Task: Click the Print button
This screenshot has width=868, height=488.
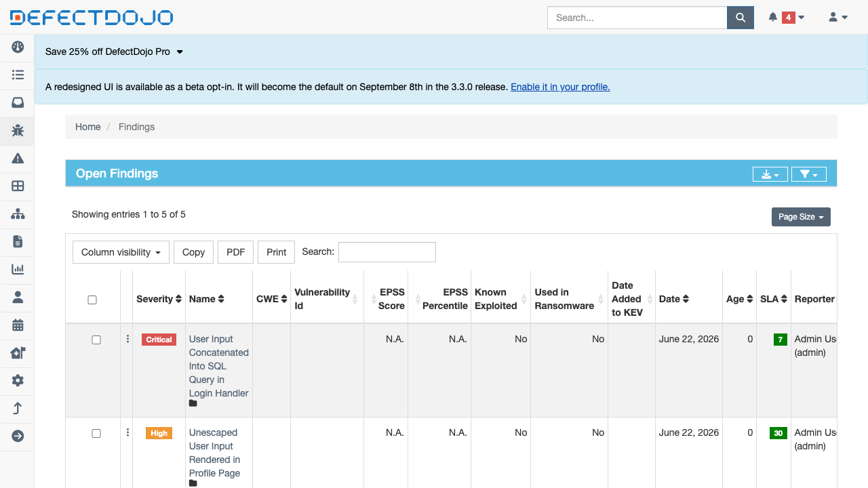Action: 276,252
